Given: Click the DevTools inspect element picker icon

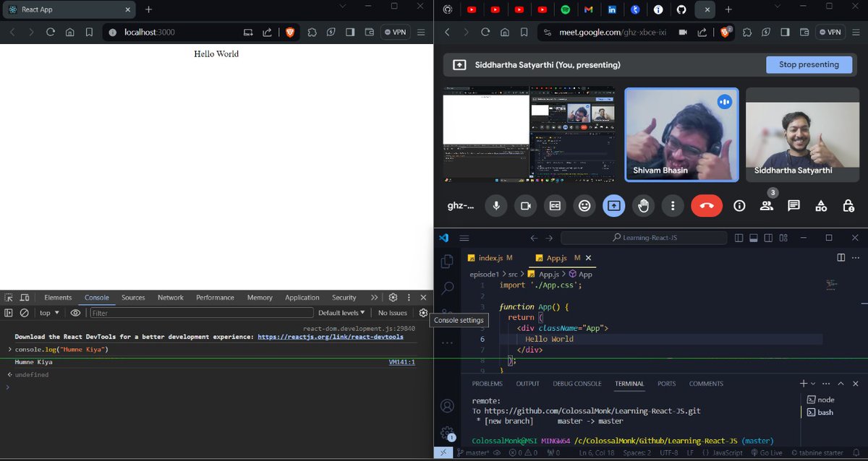Looking at the screenshot, I should pos(9,298).
